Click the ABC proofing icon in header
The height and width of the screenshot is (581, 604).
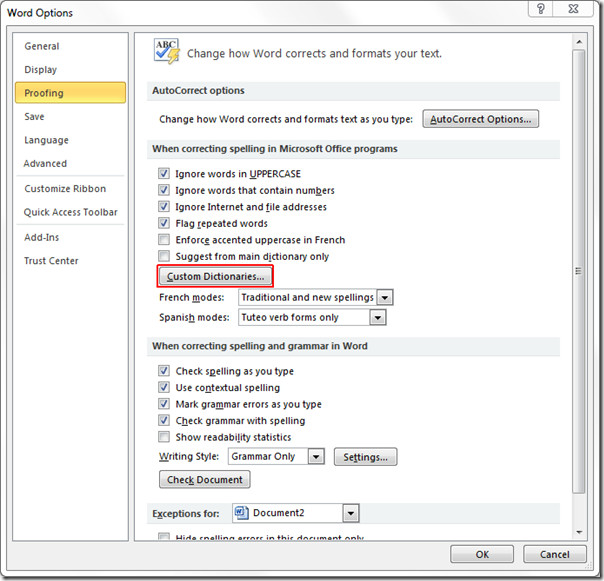(x=166, y=51)
